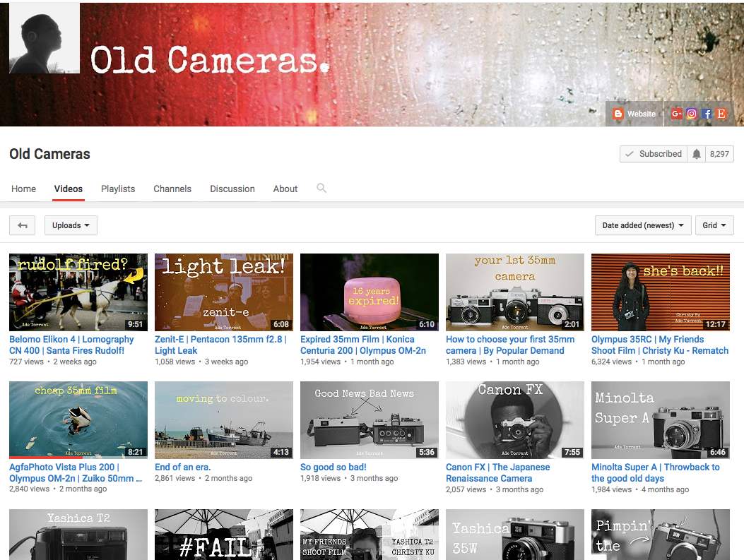
Task: Open the Uploads dropdown
Action: pos(71,225)
